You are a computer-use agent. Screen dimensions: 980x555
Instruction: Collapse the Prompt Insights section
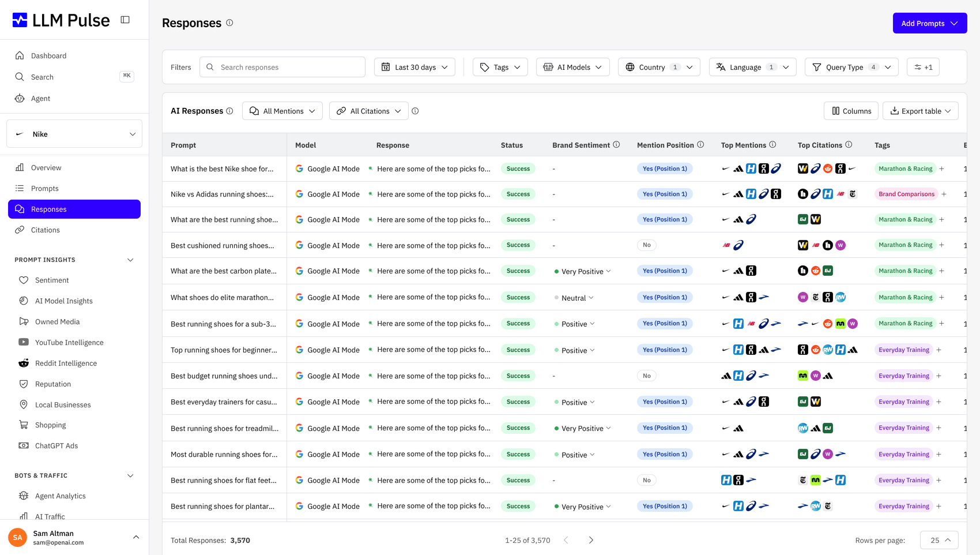pyautogui.click(x=130, y=260)
